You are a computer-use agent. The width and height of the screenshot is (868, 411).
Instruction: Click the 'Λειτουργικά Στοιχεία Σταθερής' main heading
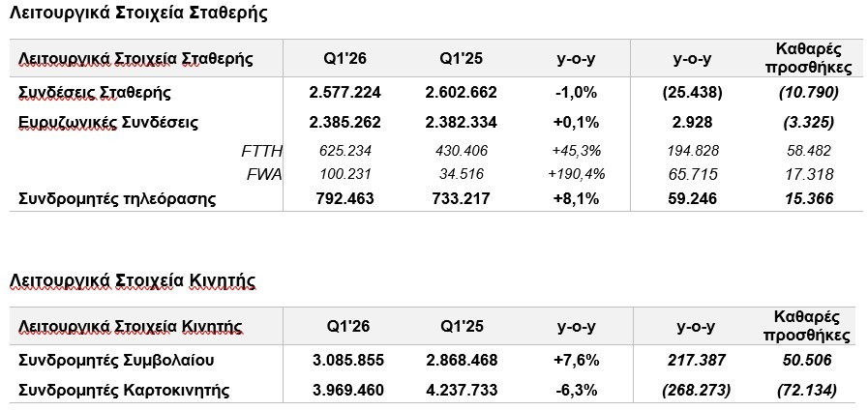pyautogui.click(x=138, y=13)
